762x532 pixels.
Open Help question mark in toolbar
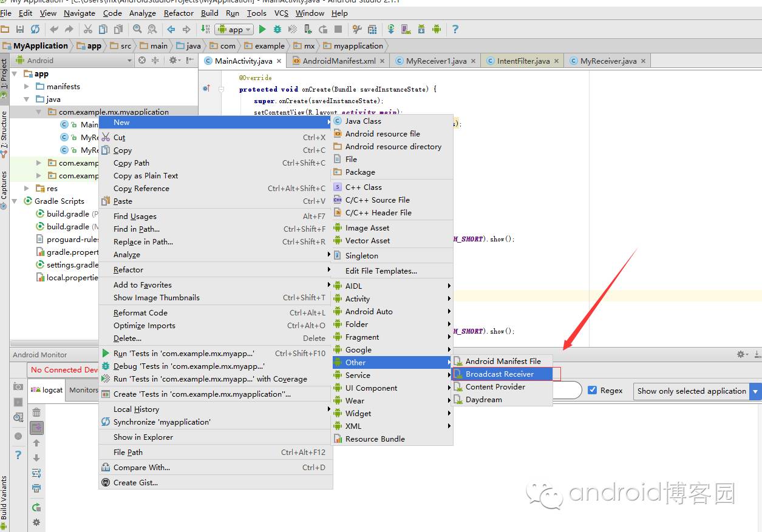(455, 29)
